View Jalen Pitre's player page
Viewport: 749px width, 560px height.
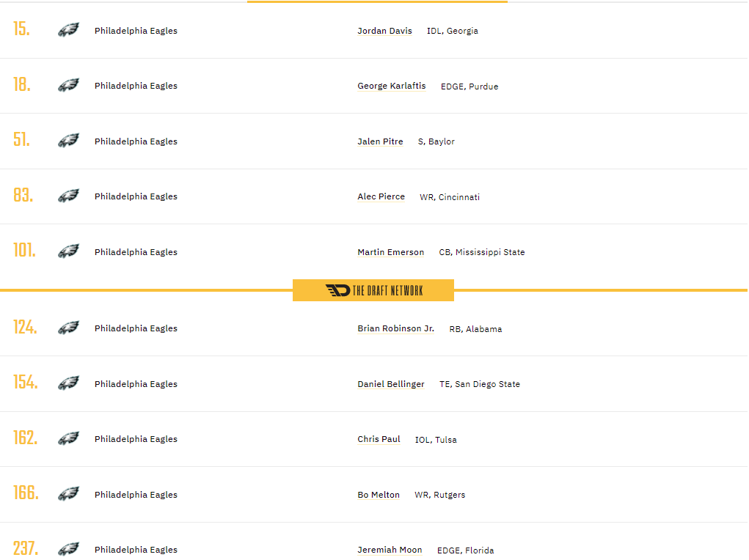click(380, 141)
